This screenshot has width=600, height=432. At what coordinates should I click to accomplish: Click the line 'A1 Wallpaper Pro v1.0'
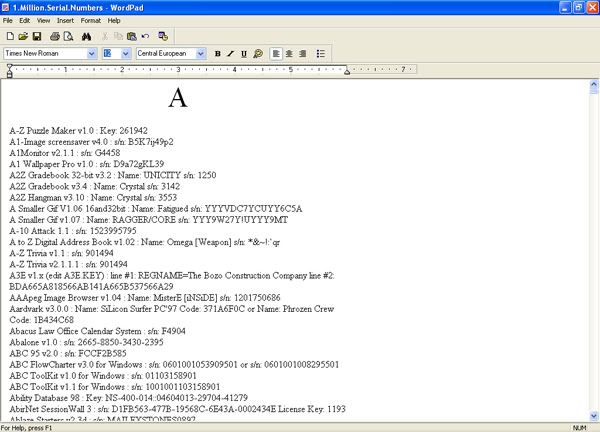(86, 164)
